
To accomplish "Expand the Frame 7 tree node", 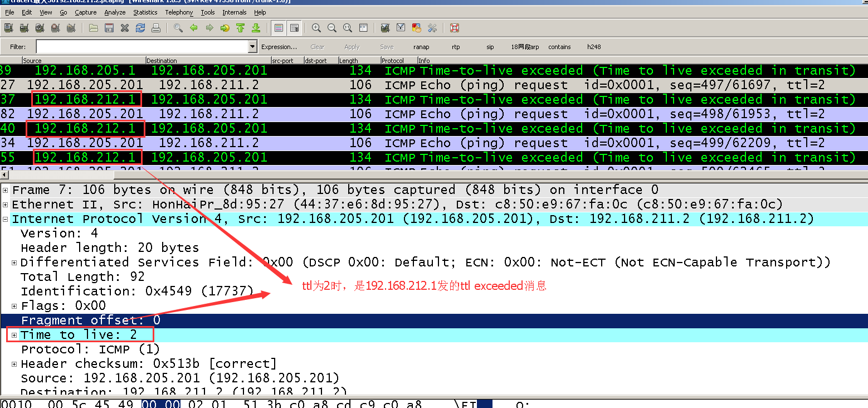I will (x=6, y=190).
